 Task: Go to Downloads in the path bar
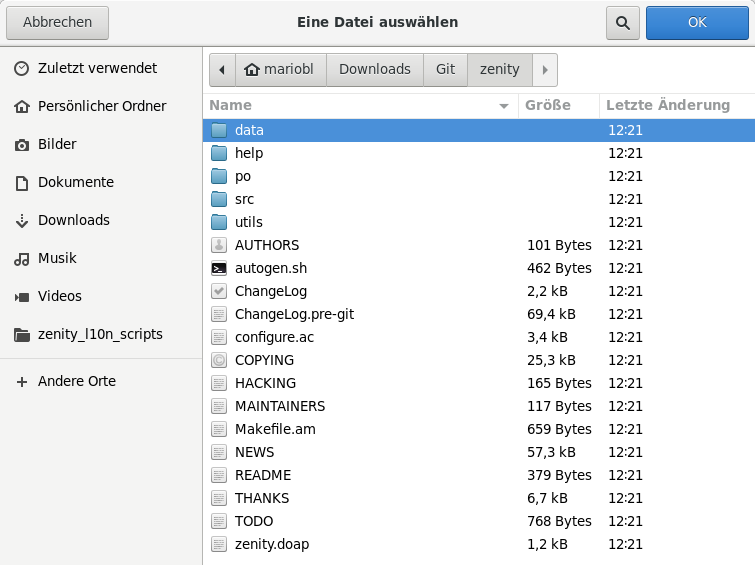click(374, 70)
